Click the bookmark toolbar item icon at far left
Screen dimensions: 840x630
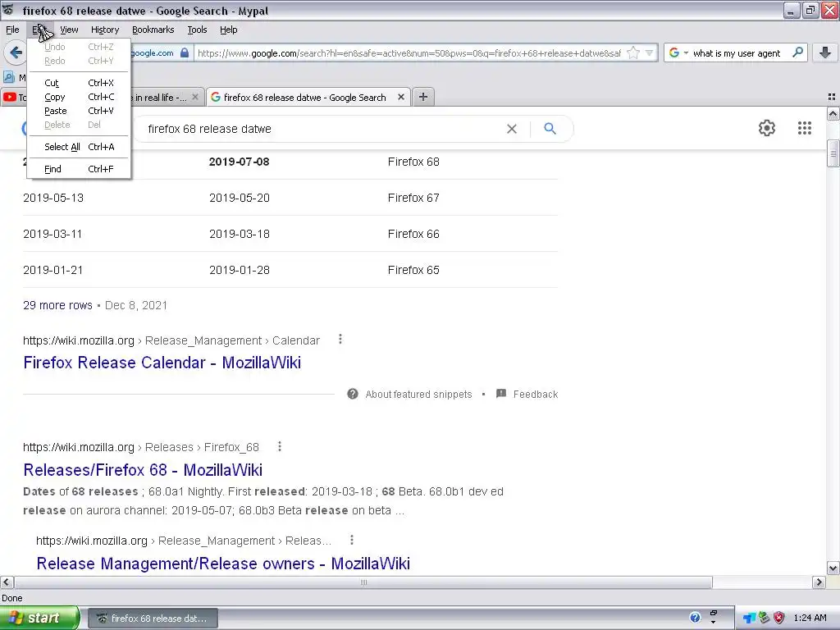(x=9, y=77)
